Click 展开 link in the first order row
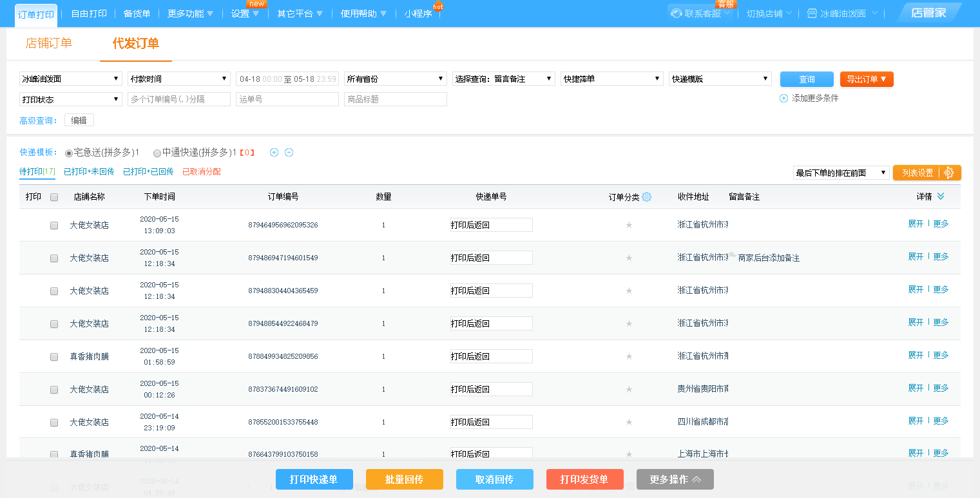Viewport: 980px width, 498px height. point(916,224)
